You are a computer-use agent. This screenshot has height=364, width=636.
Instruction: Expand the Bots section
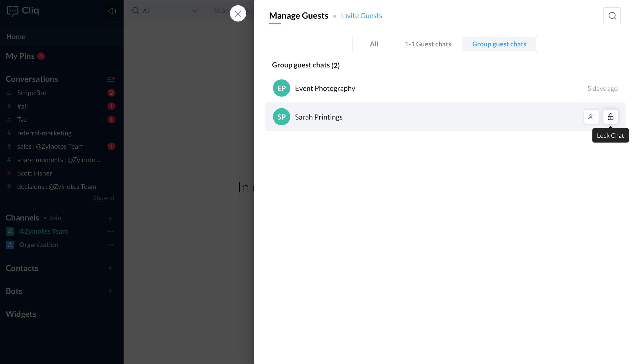pyautogui.click(x=14, y=291)
